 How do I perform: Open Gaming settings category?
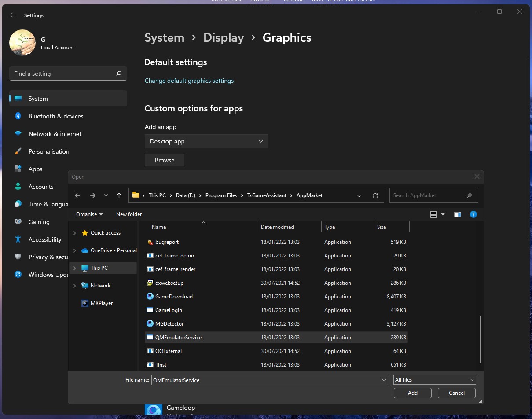[39, 222]
